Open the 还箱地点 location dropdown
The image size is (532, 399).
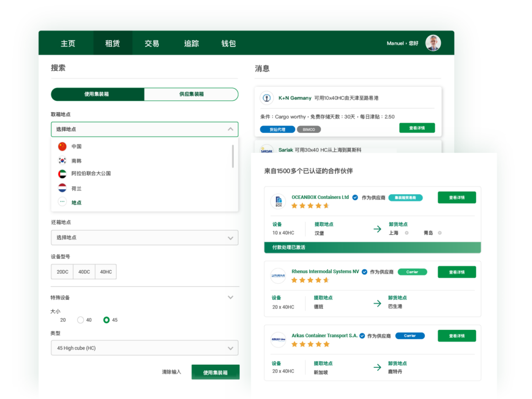[x=144, y=237]
